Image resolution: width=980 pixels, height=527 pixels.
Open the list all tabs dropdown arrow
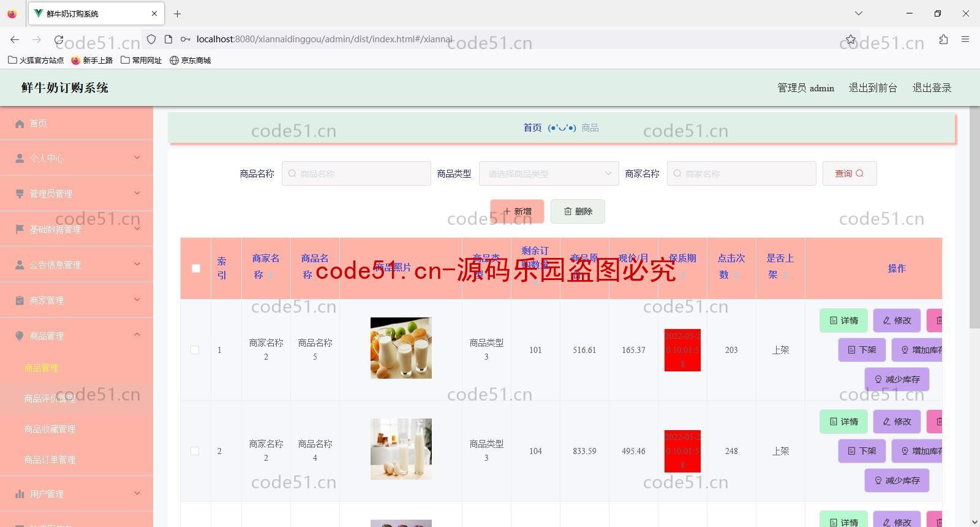point(858,13)
